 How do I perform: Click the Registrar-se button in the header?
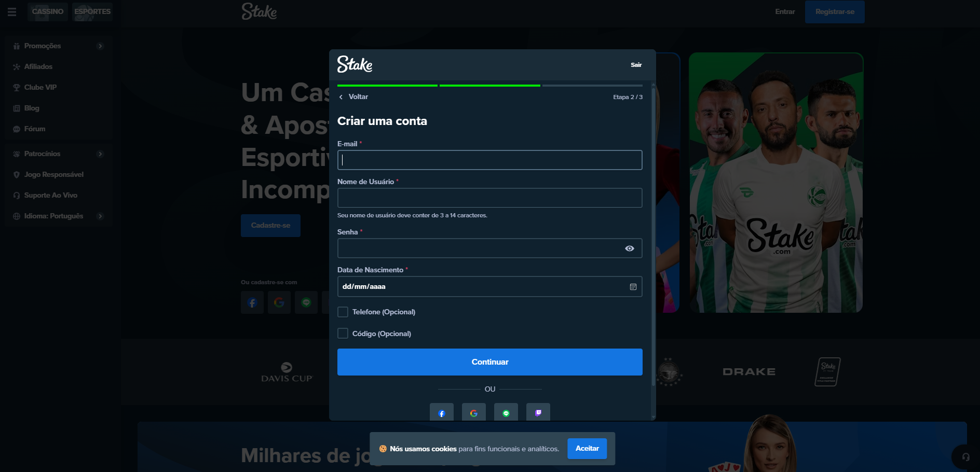point(835,11)
